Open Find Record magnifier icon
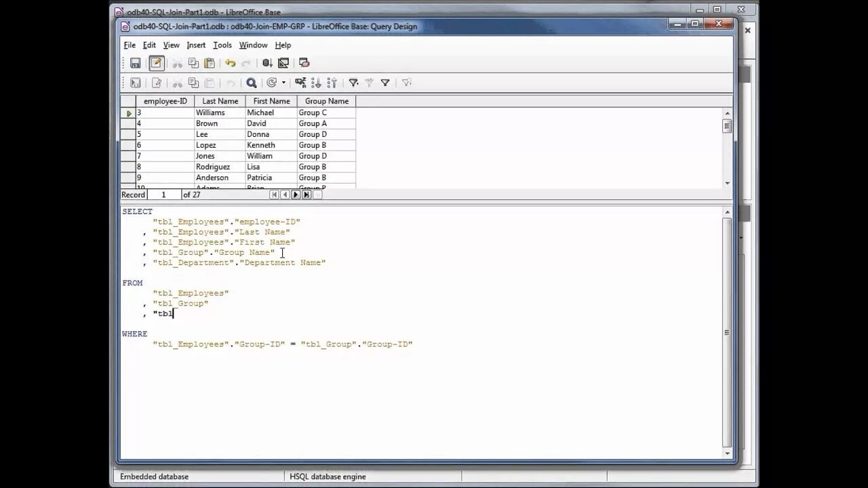The height and width of the screenshot is (488, 868). click(x=252, y=83)
